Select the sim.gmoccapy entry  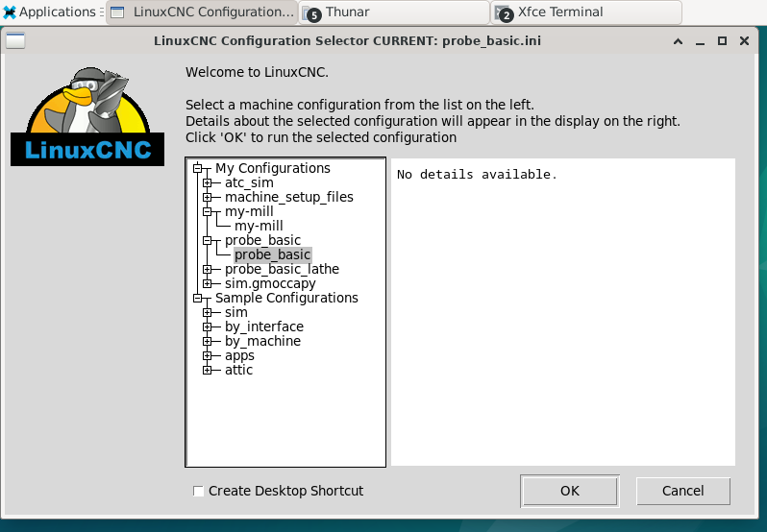[270, 283]
